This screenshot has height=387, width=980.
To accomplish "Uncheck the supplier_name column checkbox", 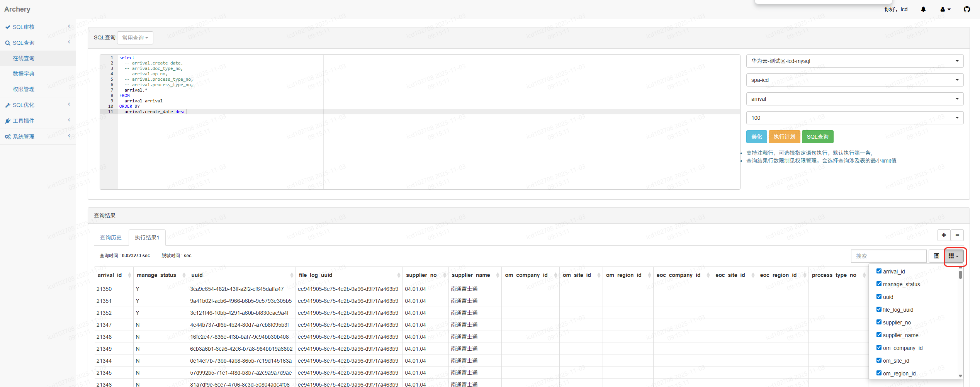I will coord(879,335).
